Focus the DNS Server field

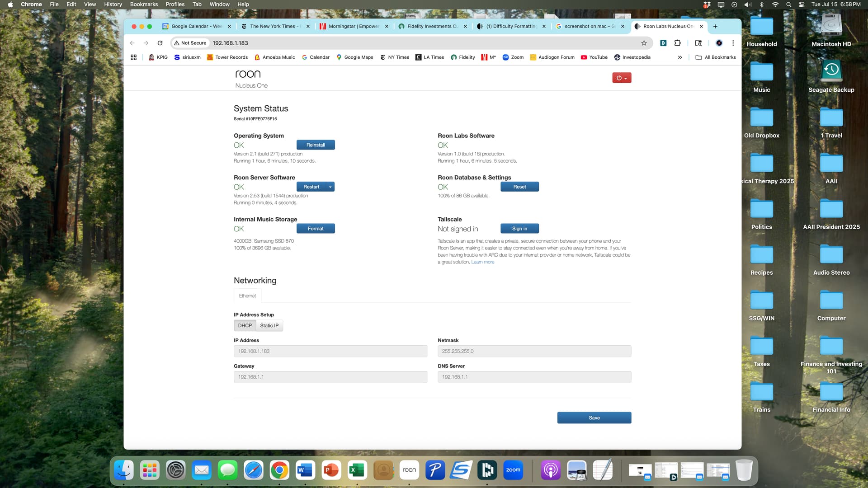coord(534,377)
